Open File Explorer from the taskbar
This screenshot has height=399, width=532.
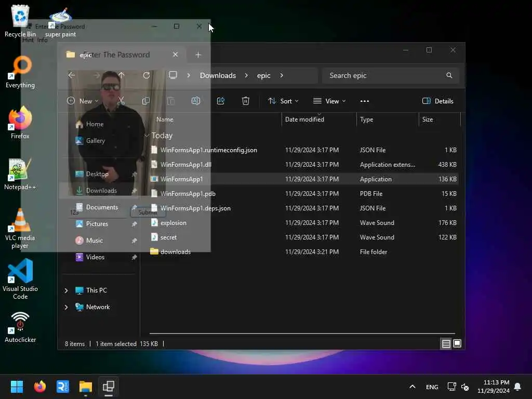86,387
